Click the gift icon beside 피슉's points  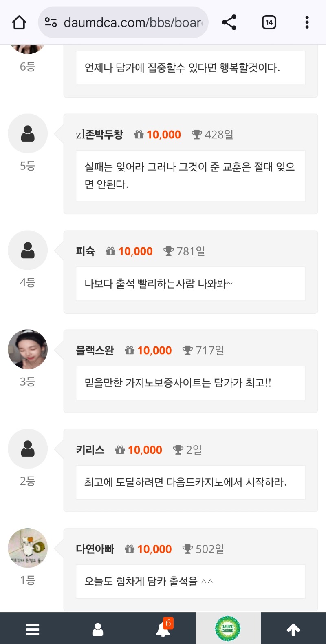click(x=109, y=251)
